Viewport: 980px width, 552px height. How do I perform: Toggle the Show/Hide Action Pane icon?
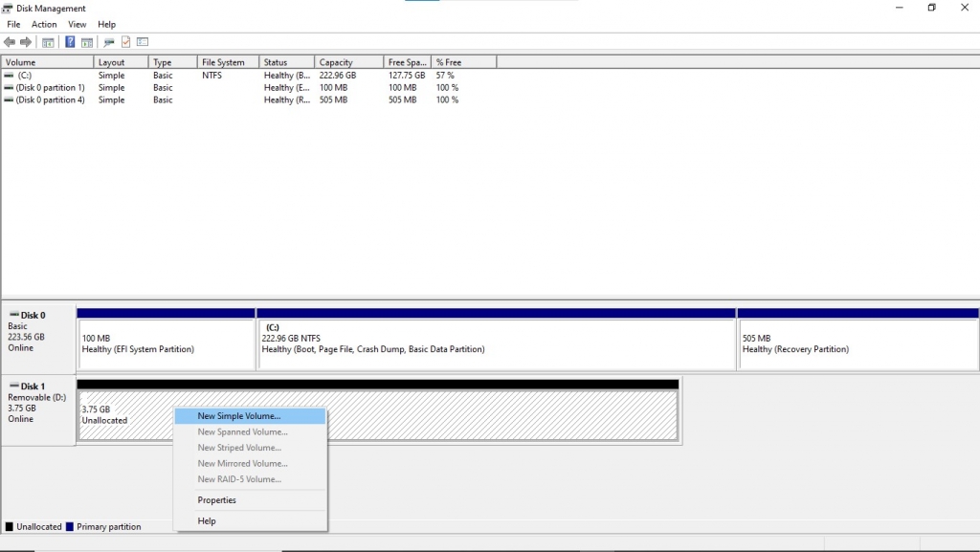86,41
